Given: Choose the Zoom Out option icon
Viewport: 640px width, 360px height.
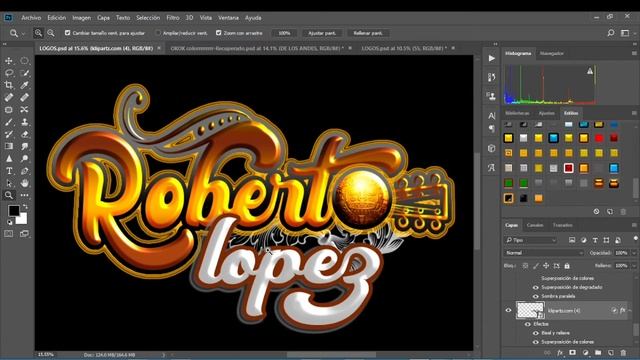Looking at the screenshot, I should coord(51,33).
